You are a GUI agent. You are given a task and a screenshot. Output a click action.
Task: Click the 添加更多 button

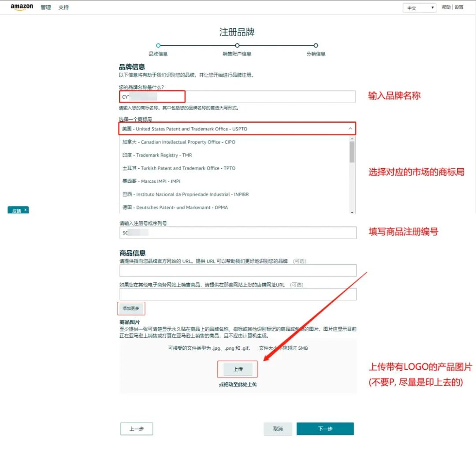click(x=131, y=308)
